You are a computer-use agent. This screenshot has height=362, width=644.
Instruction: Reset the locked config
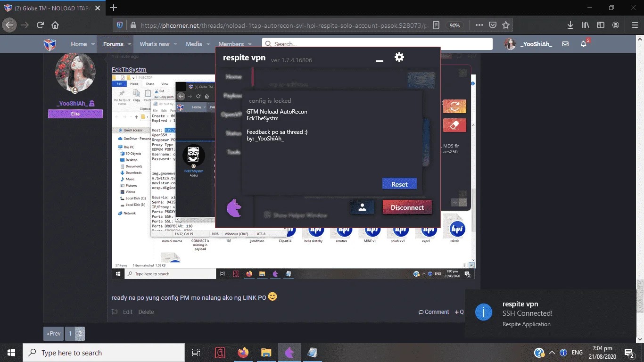tap(399, 184)
